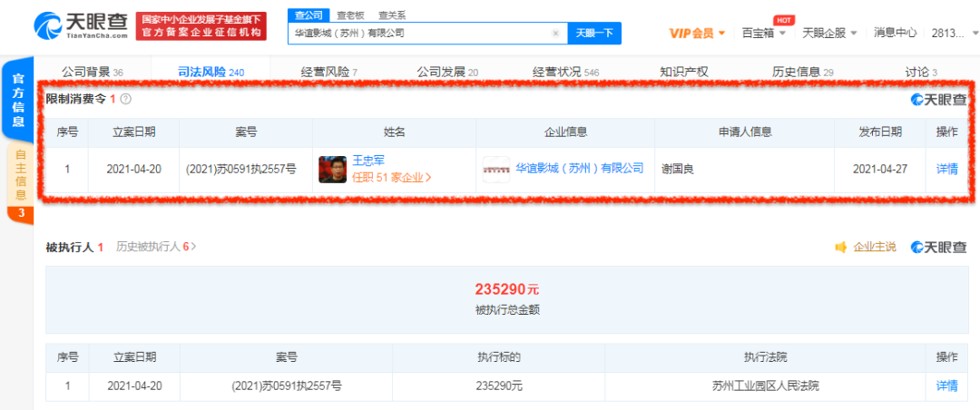Open the 公司背景 tab
This screenshot has width=980, height=410.
click(92, 73)
